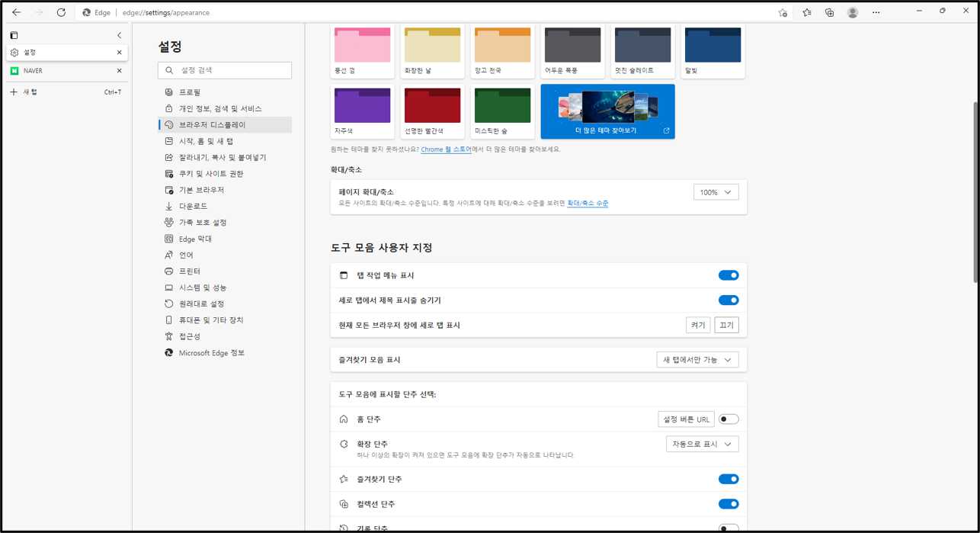Click the address bar URL

click(x=166, y=13)
